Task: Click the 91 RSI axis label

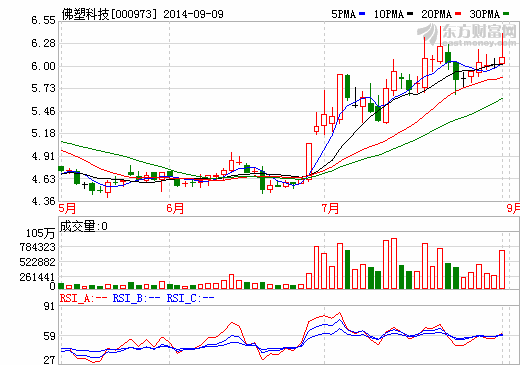Action: [49, 306]
